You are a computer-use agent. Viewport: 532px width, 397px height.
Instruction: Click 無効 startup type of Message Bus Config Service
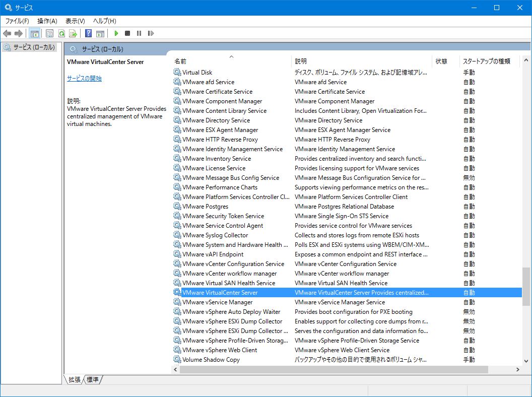point(469,177)
